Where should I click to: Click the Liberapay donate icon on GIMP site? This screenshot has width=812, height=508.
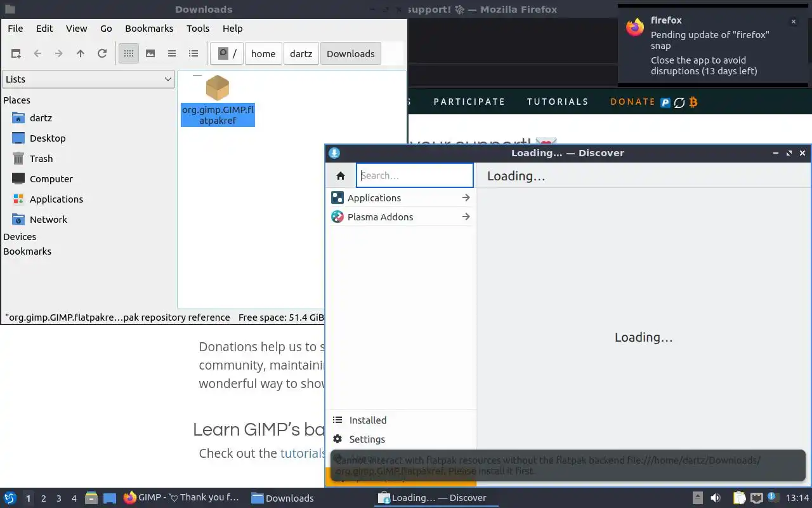coord(679,102)
